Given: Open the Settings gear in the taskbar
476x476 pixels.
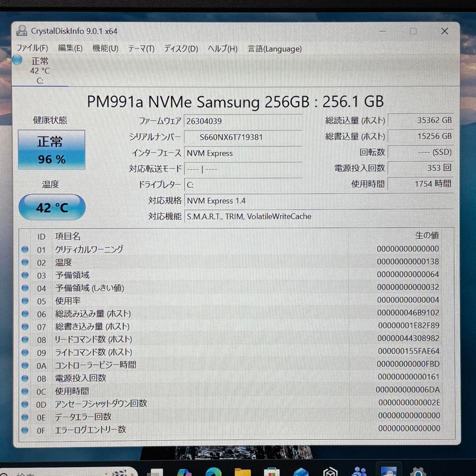Looking at the screenshot, I should 418,472.
